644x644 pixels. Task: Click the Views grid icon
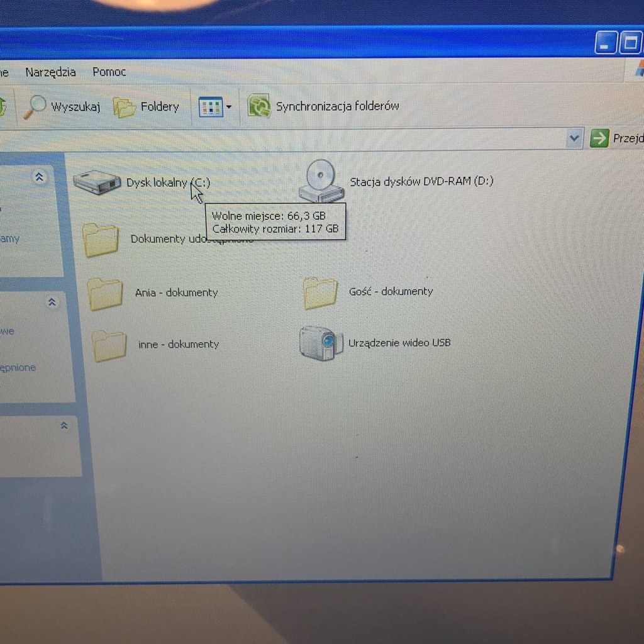pyautogui.click(x=210, y=107)
